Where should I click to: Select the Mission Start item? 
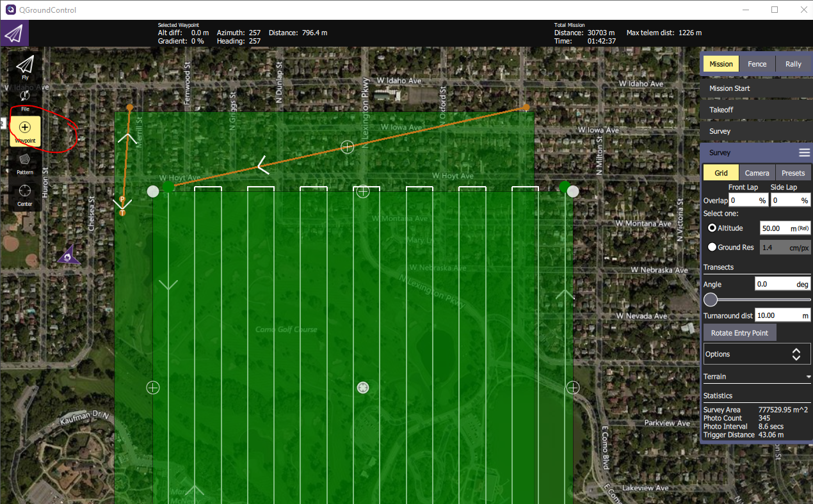[x=756, y=88]
